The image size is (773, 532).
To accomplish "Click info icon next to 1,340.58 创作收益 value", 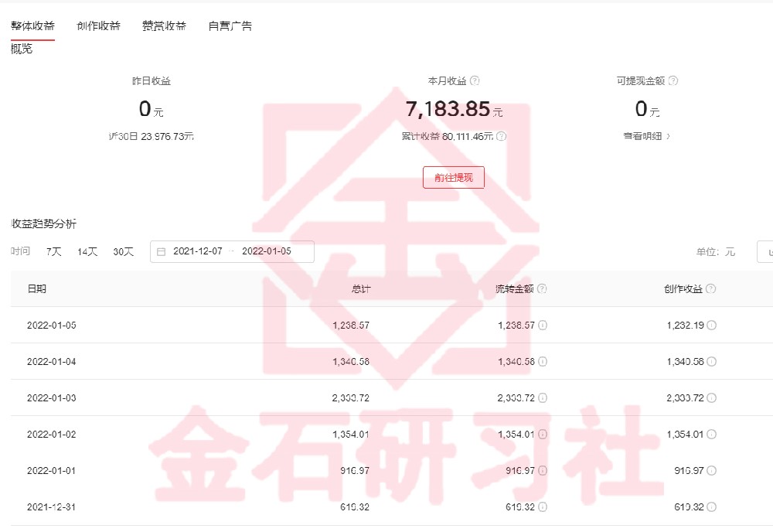I will coord(710,361).
